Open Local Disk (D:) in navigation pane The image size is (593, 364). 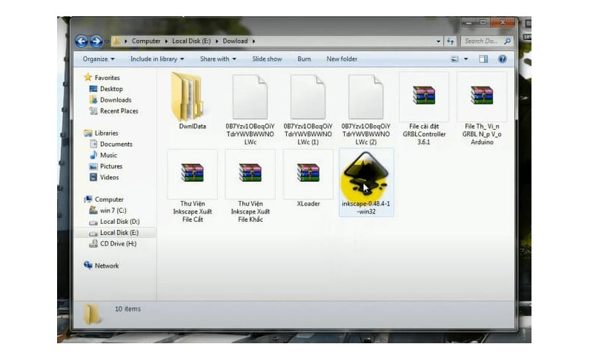pos(119,222)
